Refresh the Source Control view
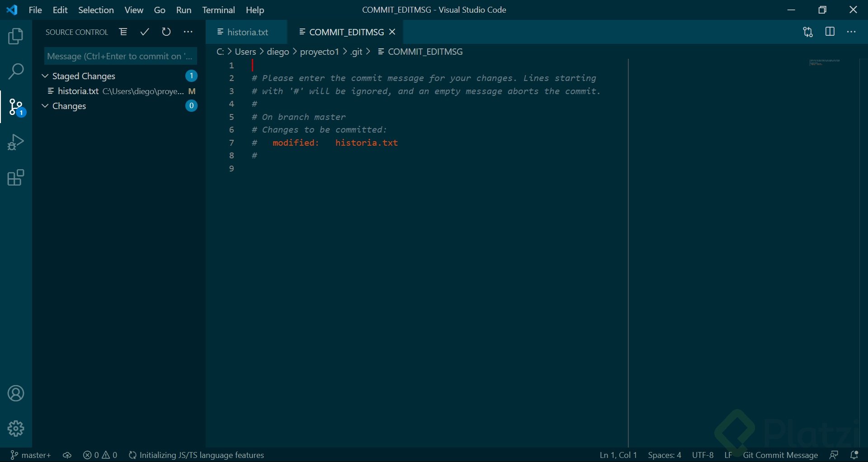The height and width of the screenshot is (462, 868). point(166,32)
